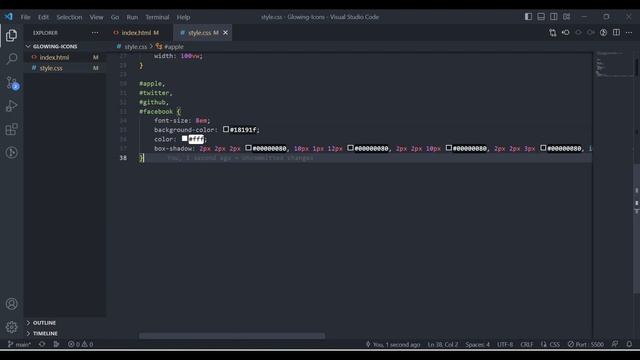Viewport: 640px width, 360px height.
Task: Open the Customize Layout icon
Action: click(x=567, y=17)
